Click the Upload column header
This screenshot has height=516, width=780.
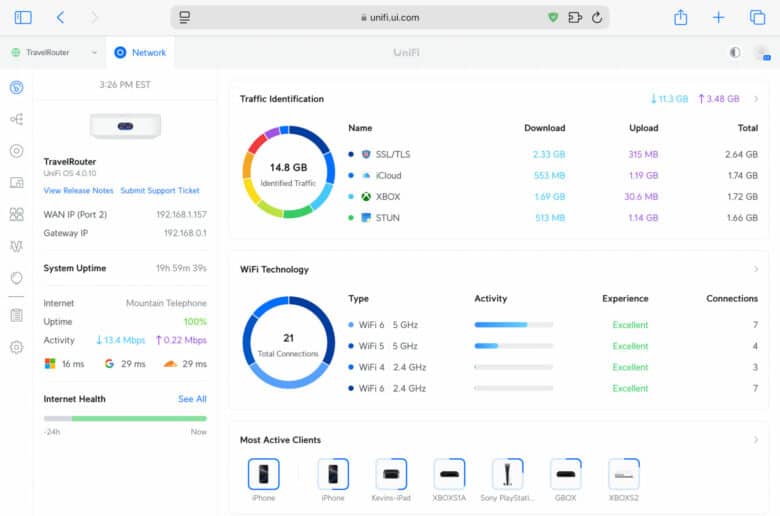coord(644,128)
